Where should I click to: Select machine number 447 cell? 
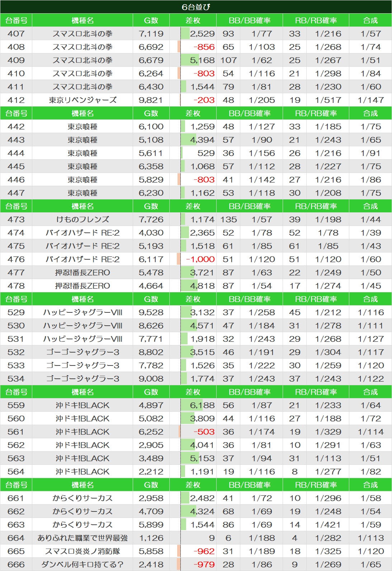(16, 193)
